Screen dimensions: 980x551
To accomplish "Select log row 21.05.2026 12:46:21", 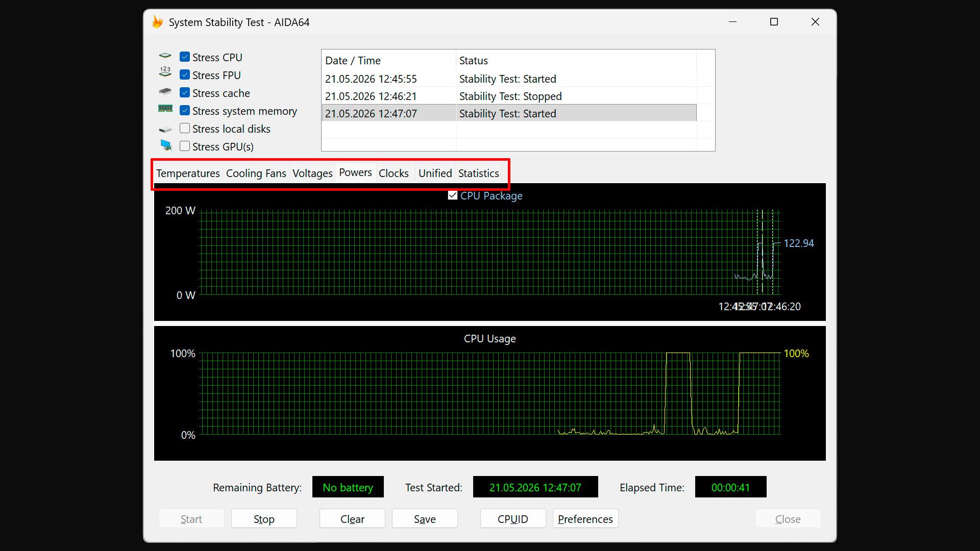I will (x=509, y=96).
